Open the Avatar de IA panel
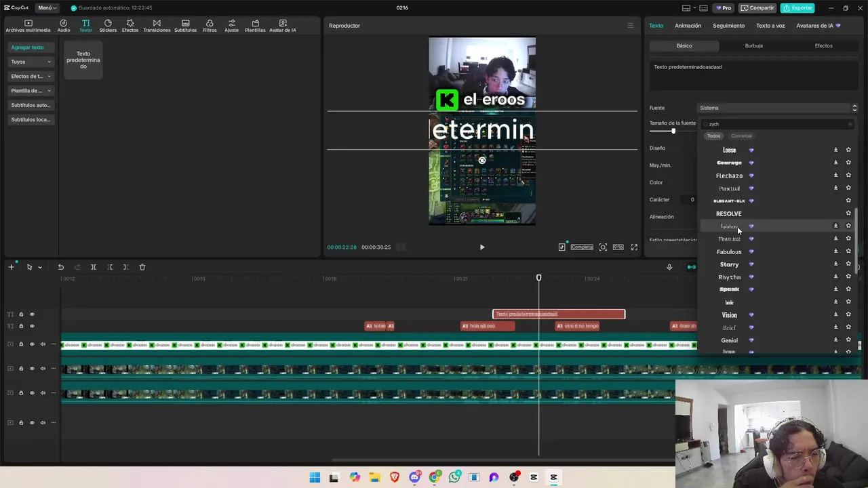 click(283, 26)
